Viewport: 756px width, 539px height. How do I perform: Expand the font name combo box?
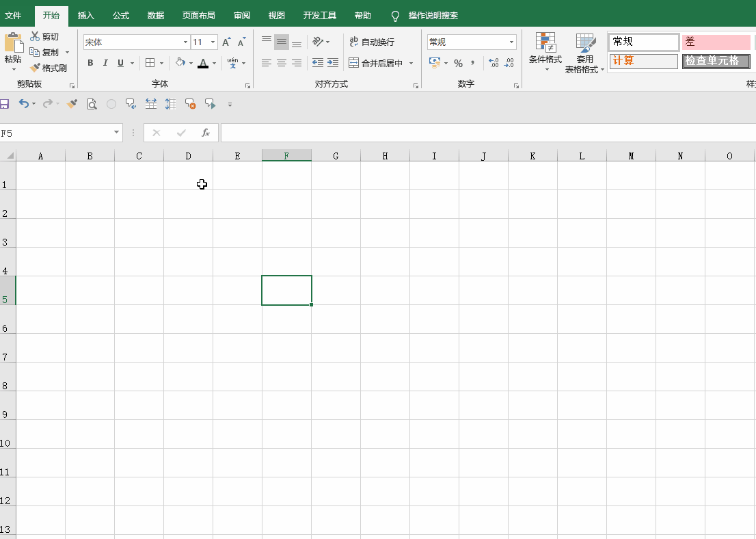185,42
